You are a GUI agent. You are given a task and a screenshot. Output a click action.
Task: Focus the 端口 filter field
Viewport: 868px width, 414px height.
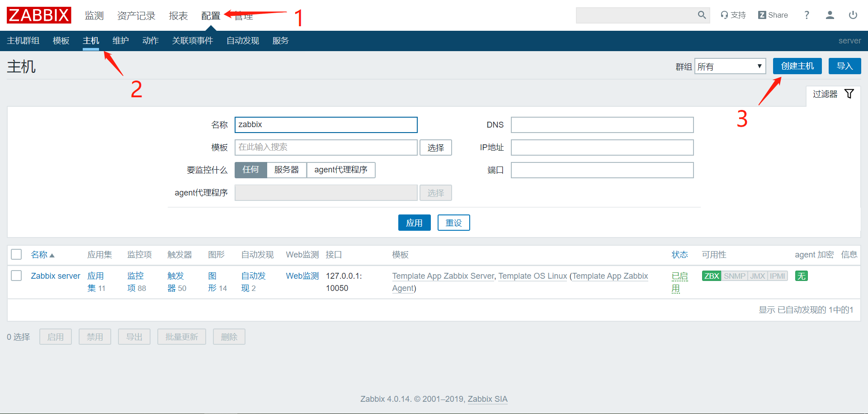(602, 170)
